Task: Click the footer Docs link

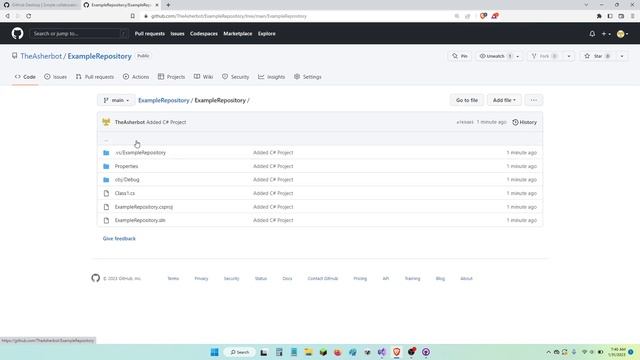Action: pyautogui.click(x=287, y=278)
